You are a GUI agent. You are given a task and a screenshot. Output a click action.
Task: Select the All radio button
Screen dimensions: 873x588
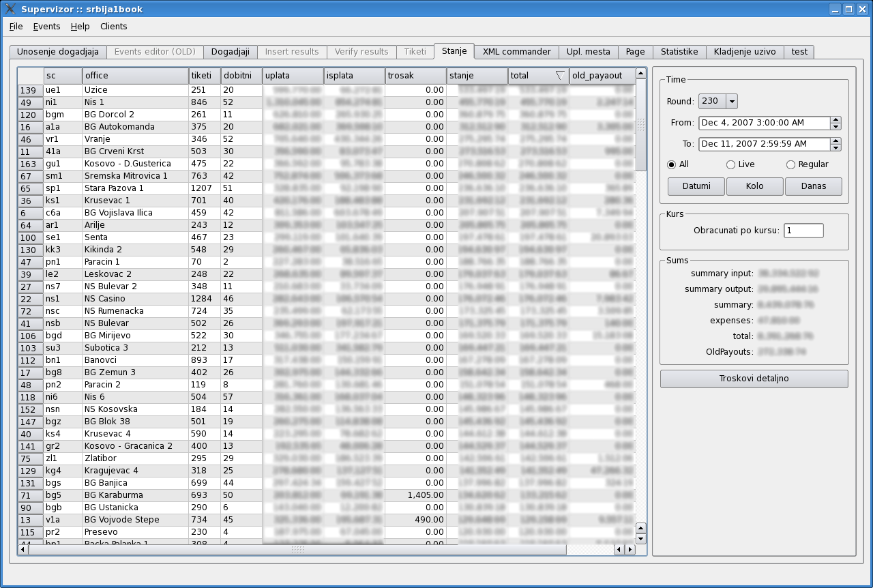click(x=671, y=164)
